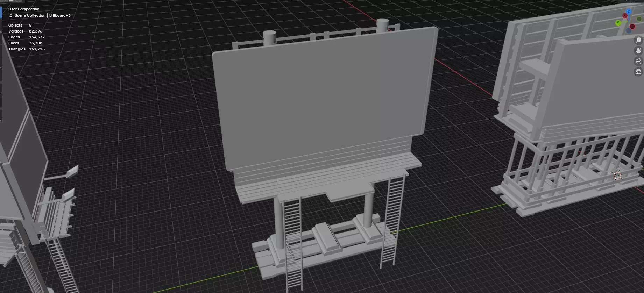Image resolution: width=644 pixels, height=293 pixels.
Task: Click the dark red negative X gizmo ball
Action: [x=632, y=26]
